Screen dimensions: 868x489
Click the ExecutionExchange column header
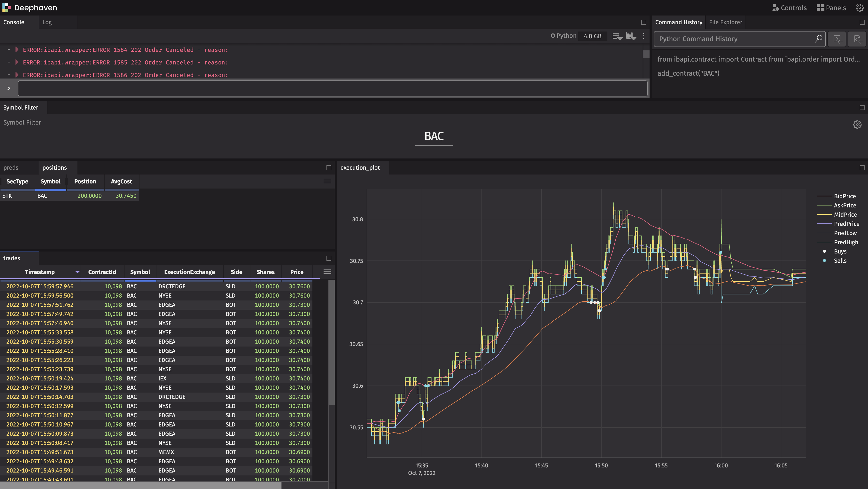pos(189,272)
